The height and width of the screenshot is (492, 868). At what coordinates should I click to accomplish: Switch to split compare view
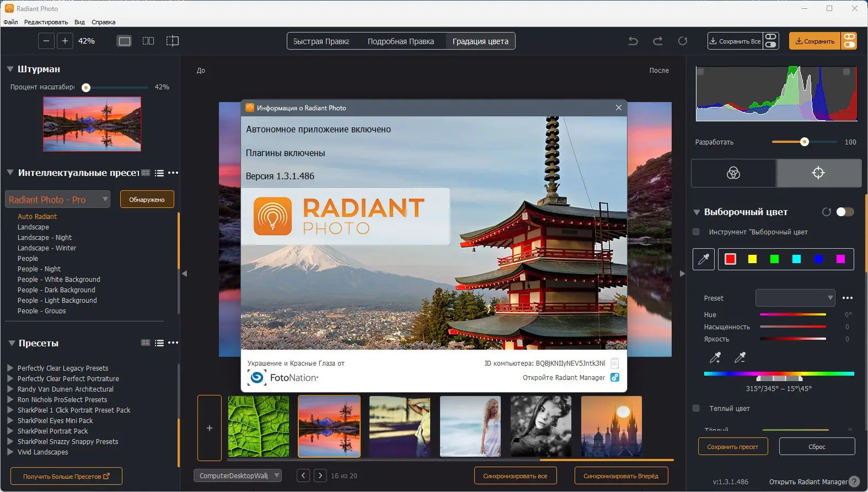173,41
